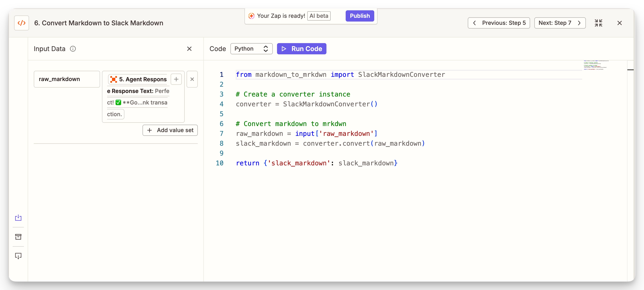
Task: Click the Zapier AI sparkle icon
Action: click(251, 16)
